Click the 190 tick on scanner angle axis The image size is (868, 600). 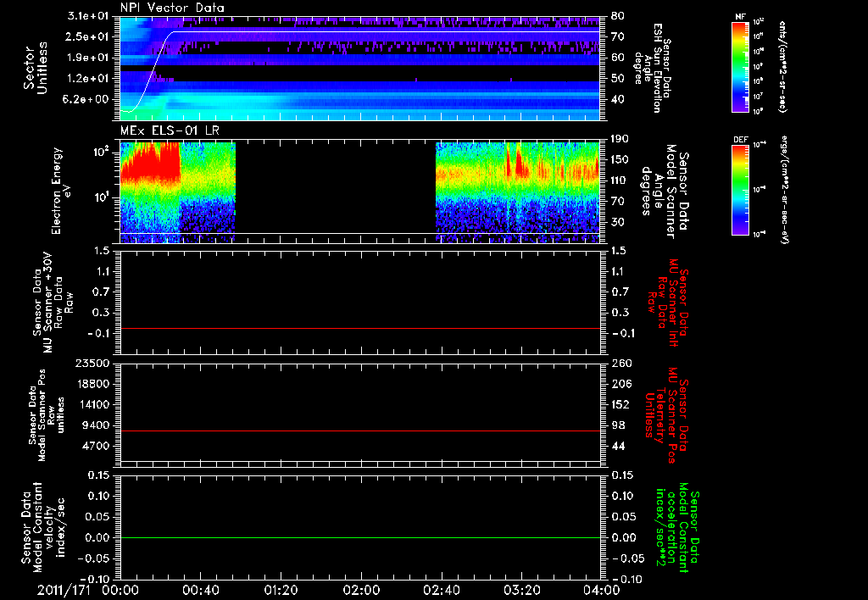pos(619,139)
